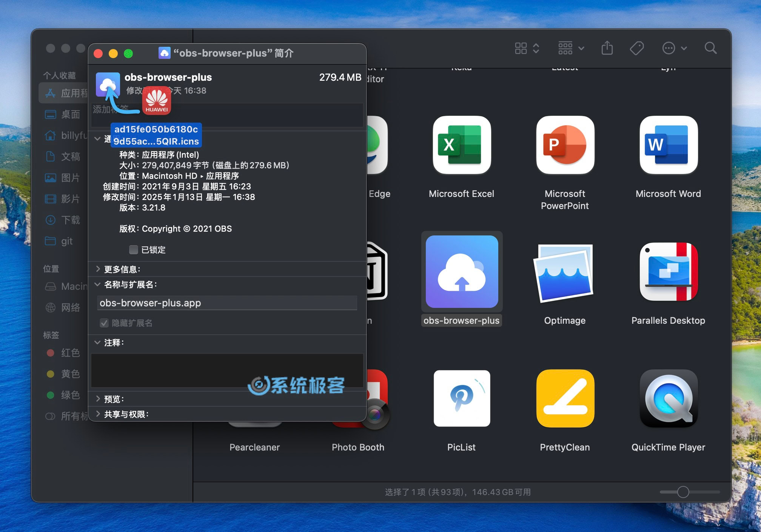
Task: Select the green (绿色) tag
Action: (x=63, y=395)
